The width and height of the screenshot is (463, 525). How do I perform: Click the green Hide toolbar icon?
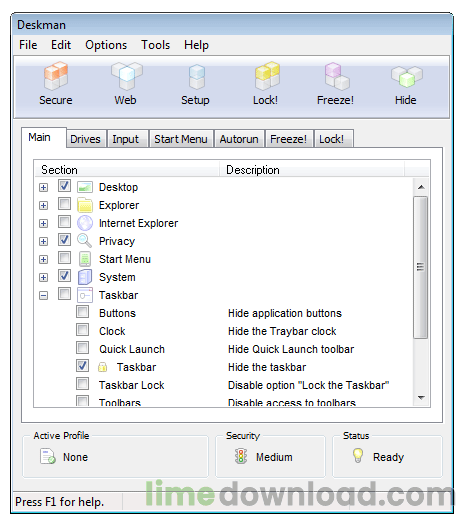pos(406,77)
